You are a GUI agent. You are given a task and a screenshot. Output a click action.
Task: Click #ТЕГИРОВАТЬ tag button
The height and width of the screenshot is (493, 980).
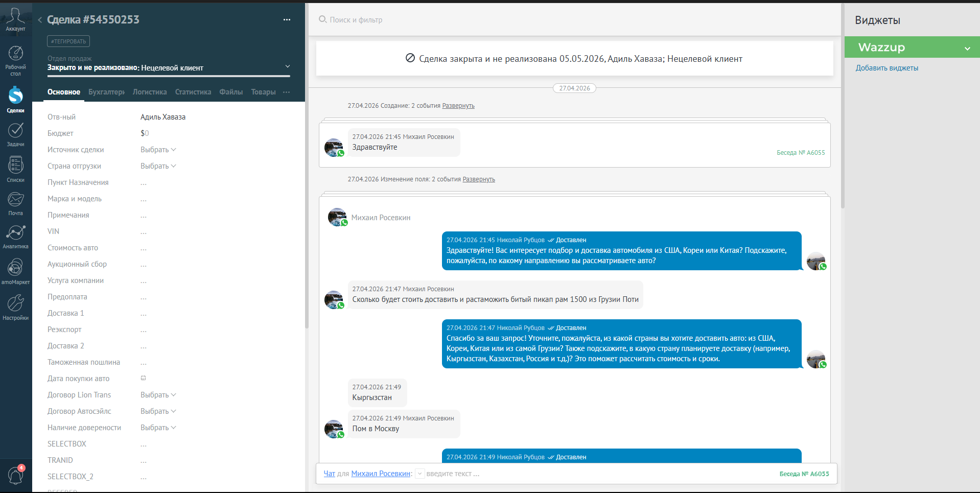click(x=68, y=41)
